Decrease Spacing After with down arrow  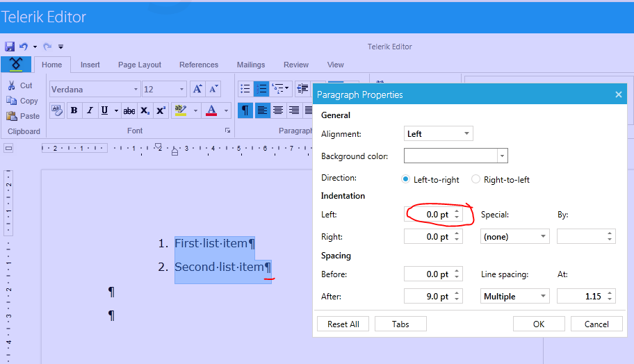click(x=457, y=300)
